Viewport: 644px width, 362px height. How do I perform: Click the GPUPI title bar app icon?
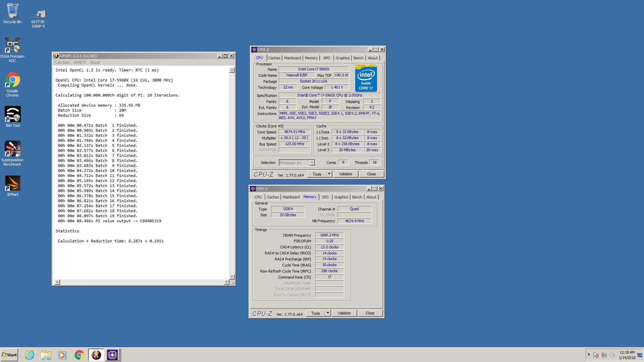[x=56, y=56]
